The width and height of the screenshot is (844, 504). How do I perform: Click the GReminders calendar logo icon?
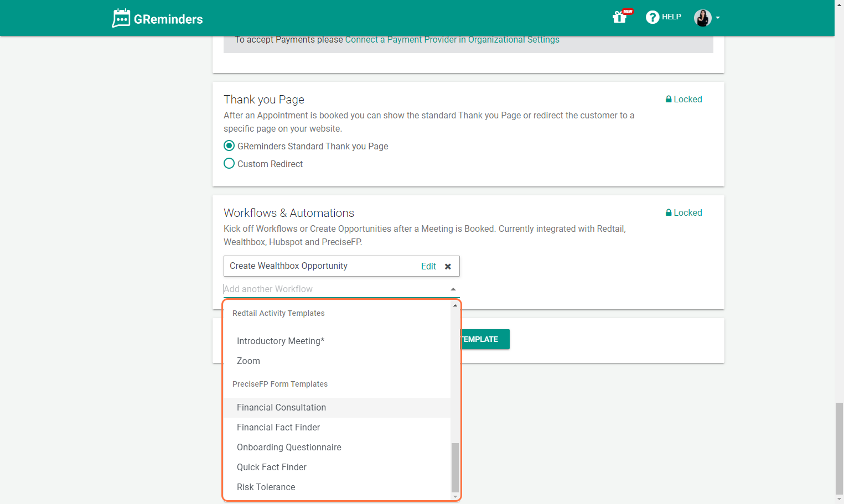click(120, 18)
